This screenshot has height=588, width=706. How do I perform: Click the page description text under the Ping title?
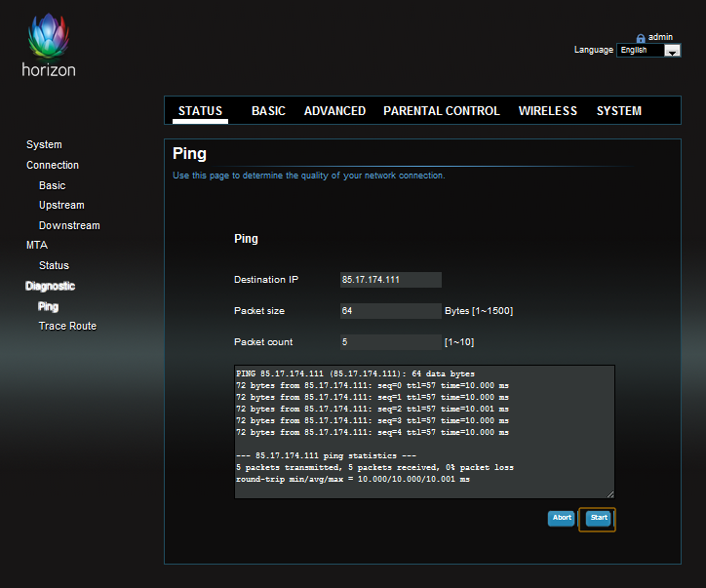tap(309, 176)
